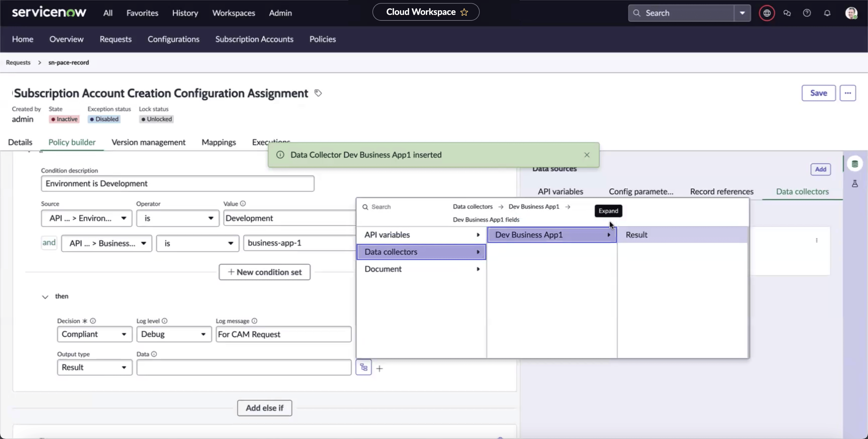Open the data collector row options menu
This screenshot has height=439, width=868.
point(817,240)
